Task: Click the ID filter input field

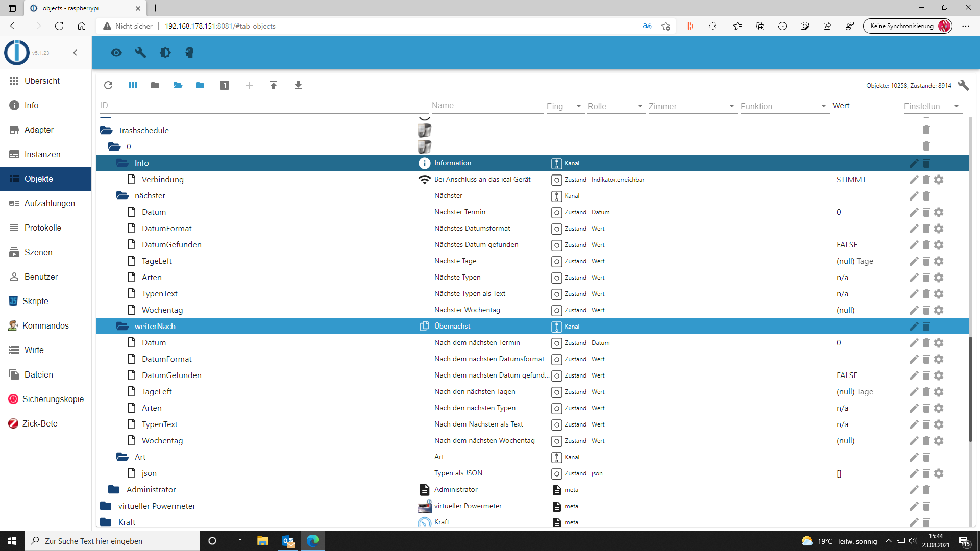Action: (x=255, y=106)
